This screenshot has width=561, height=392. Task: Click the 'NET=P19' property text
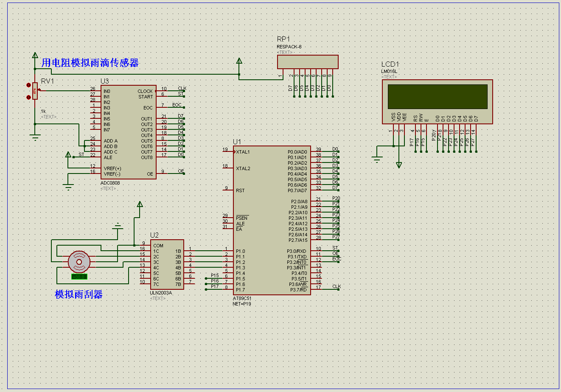pos(242,304)
